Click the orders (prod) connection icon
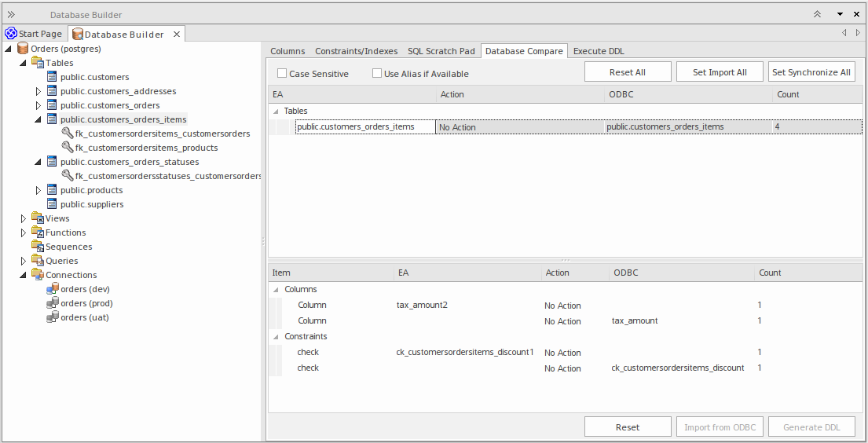 (x=53, y=303)
